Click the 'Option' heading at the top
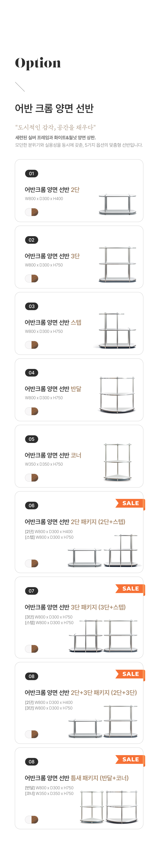158x868 pixels. [x=38, y=63]
